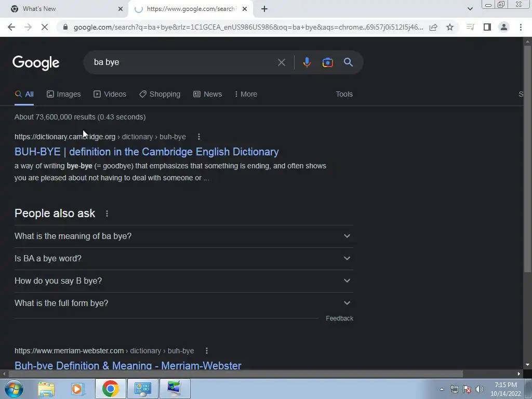This screenshot has width=532, height=399.
Task: Click Chrome icon in taskbar
Action: (111, 389)
